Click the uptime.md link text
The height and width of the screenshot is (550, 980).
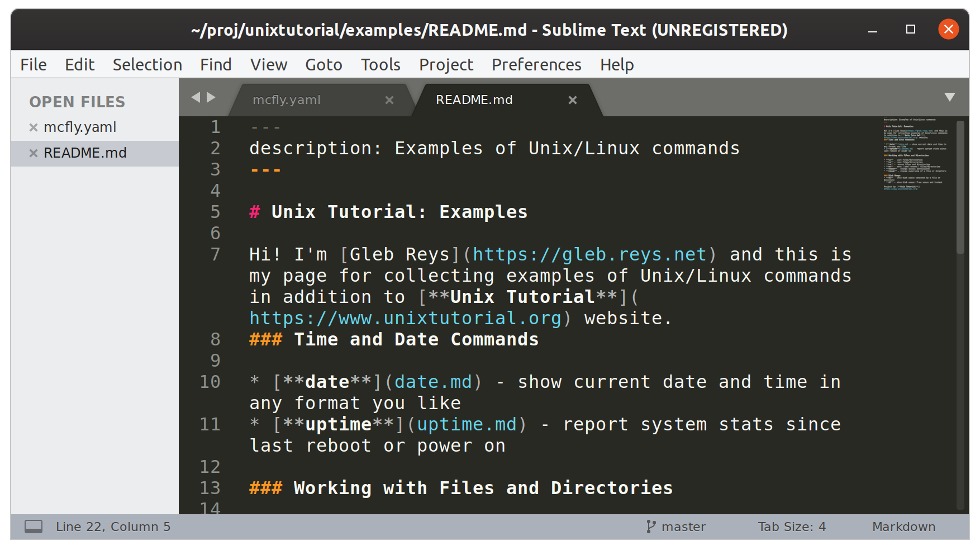[467, 425]
